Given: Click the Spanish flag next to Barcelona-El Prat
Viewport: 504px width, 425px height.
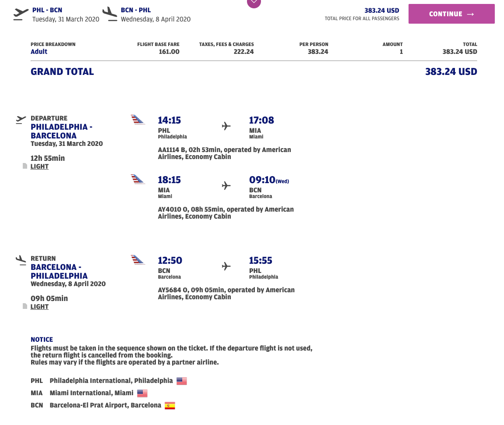Looking at the screenshot, I should 170,405.
